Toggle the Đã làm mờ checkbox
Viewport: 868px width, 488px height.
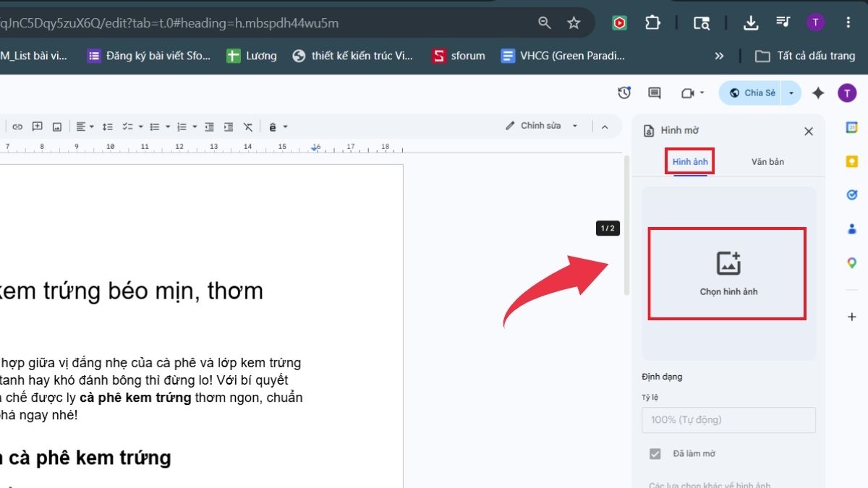(655, 454)
